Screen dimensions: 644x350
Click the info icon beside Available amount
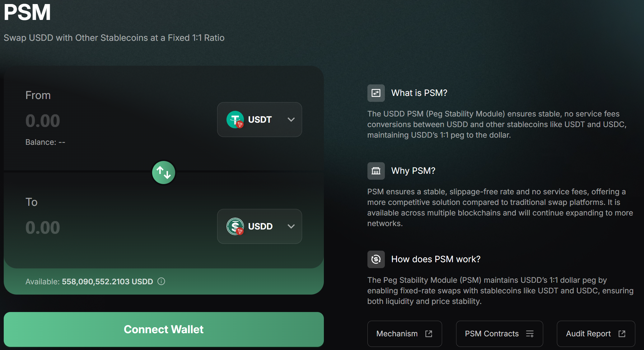tap(161, 281)
